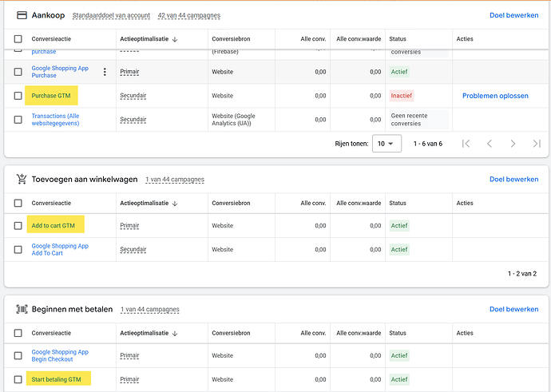The width and height of the screenshot is (551, 392).
Task: Click Doel bewerken for Aankoop
Action: 513,15
